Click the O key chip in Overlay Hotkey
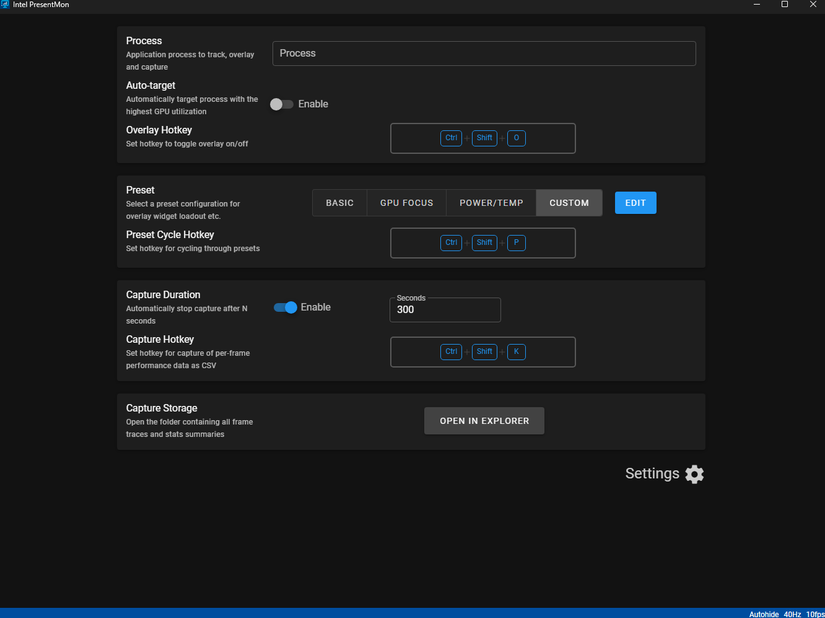 point(516,138)
